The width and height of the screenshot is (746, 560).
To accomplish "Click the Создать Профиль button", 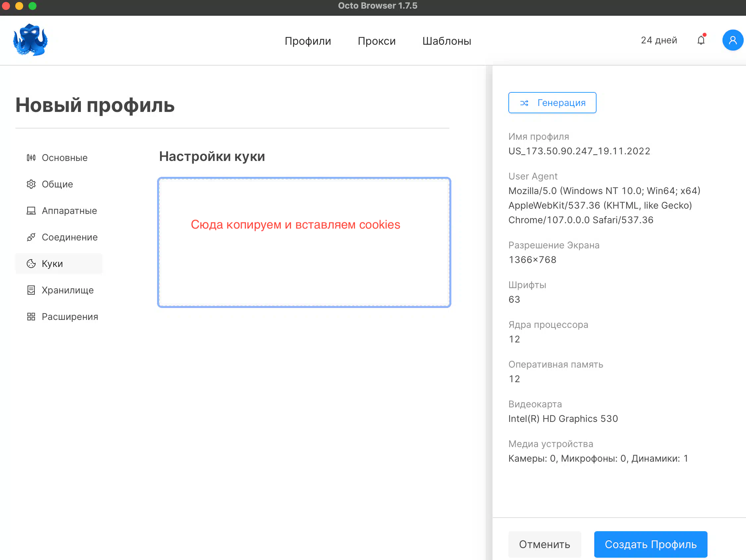I will pos(650,544).
